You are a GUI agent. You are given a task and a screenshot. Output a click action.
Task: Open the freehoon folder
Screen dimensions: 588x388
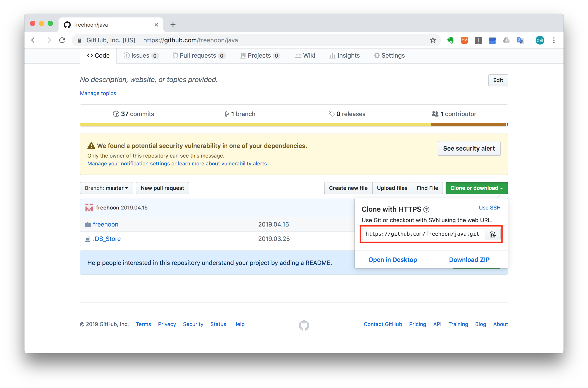click(x=105, y=224)
